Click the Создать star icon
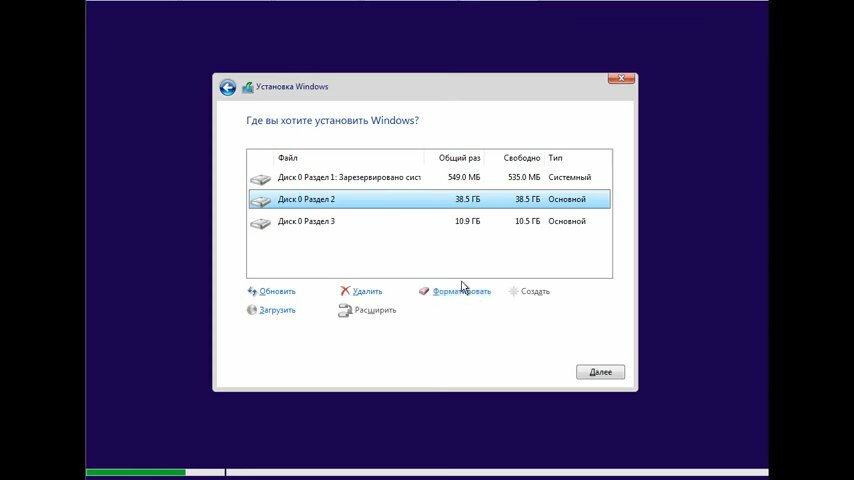Image resolution: width=854 pixels, height=480 pixels. point(513,291)
